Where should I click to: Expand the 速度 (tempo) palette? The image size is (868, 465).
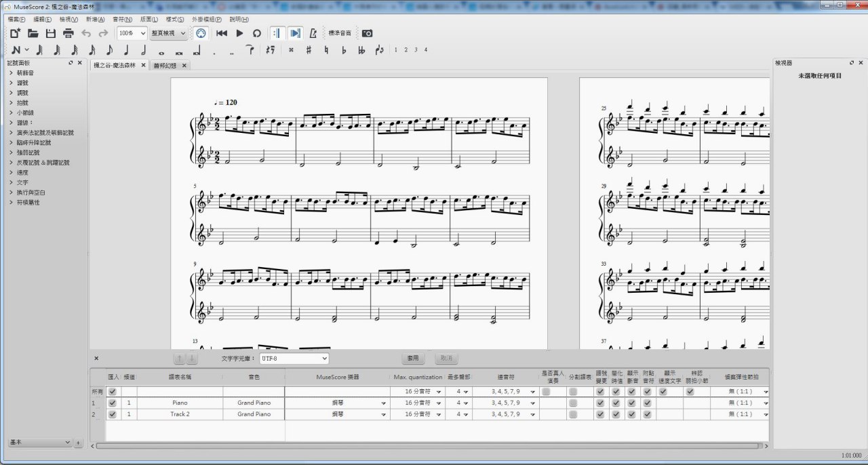click(x=23, y=173)
